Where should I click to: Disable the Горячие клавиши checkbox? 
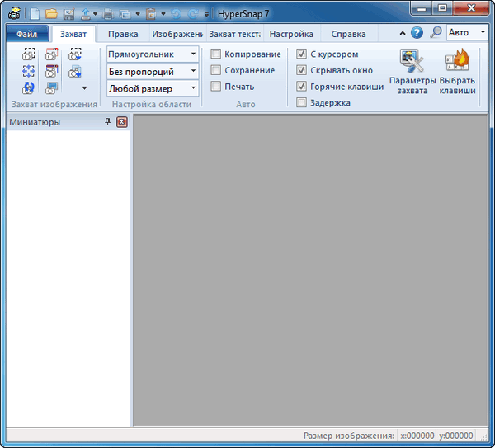(x=301, y=87)
